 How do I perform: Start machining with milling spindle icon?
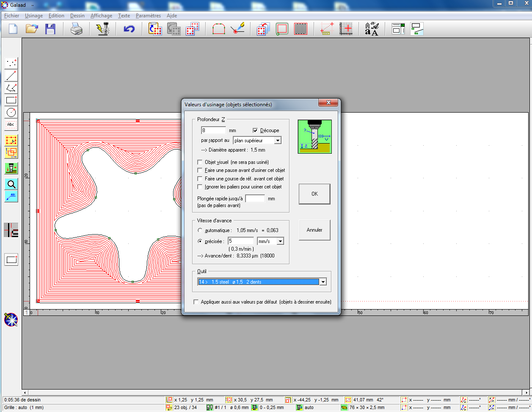pyautogui.click(x=102, y=29)
